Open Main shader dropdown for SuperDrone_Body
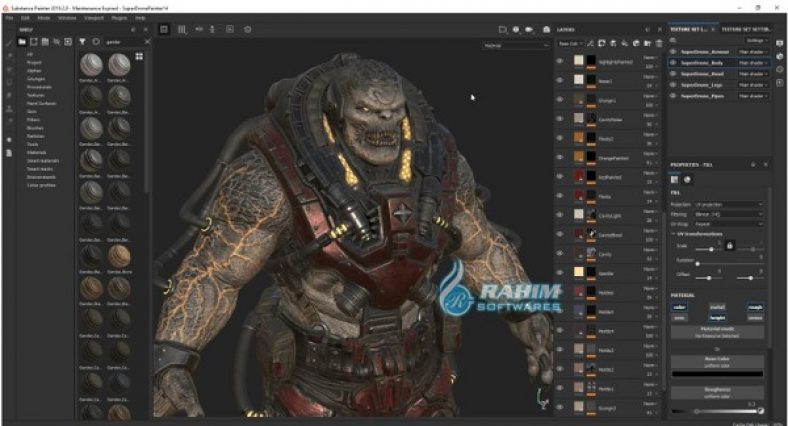Screen dimensions: 788x426 click(750, 62)
